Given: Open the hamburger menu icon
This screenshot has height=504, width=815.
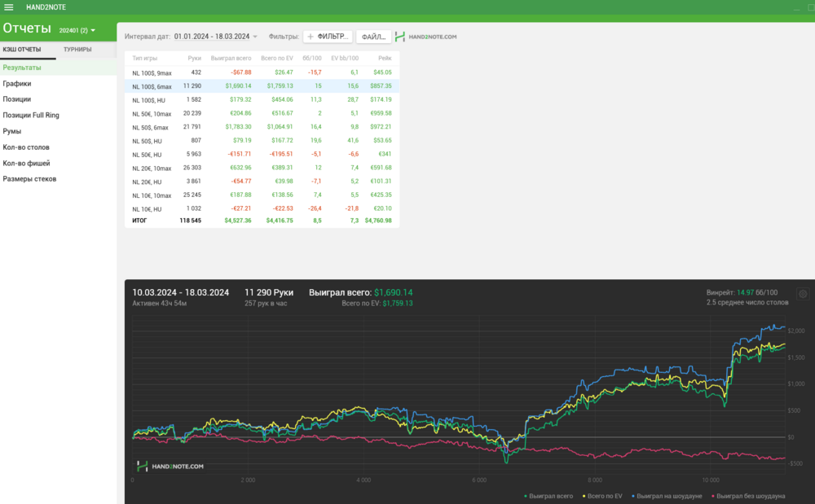Looking at the screenshot, I should click(9, 7).
